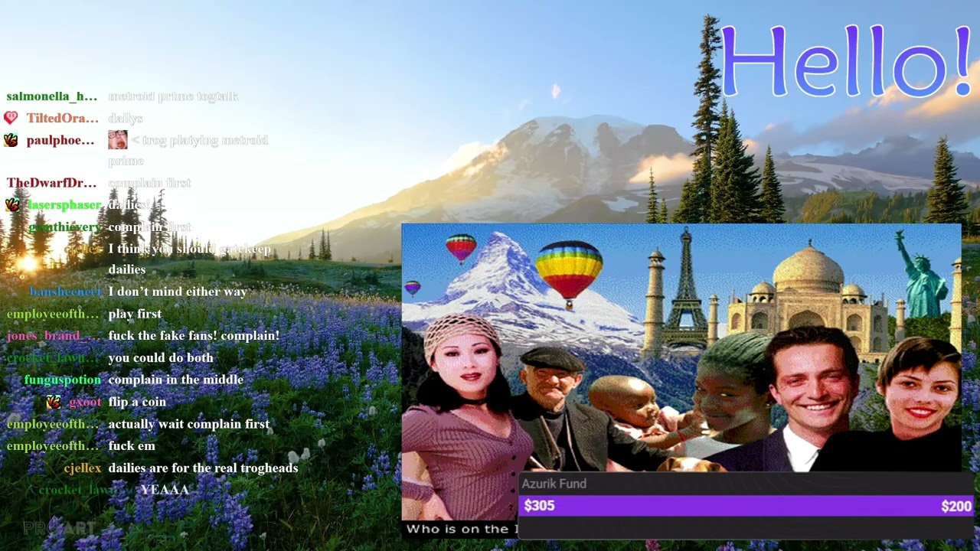
Task: Select the "metroid prime togtalk" message
Action: click(173, 96)
